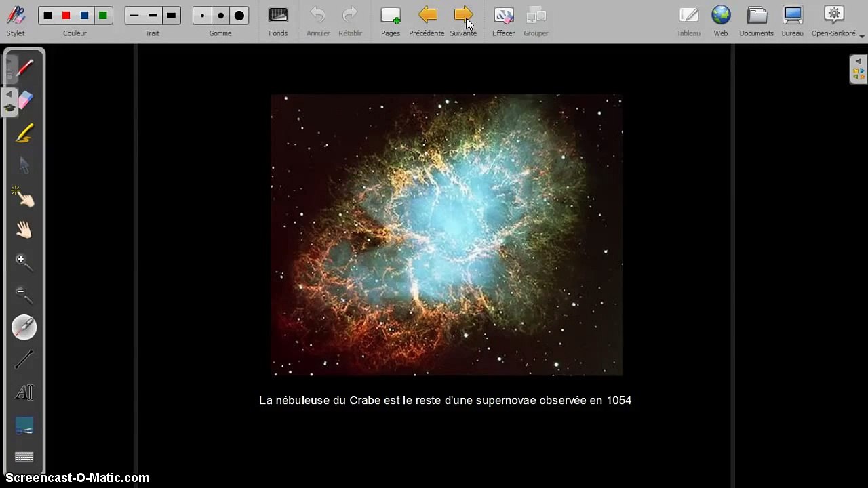Switch to Tableau board mode

pos(688,21)
